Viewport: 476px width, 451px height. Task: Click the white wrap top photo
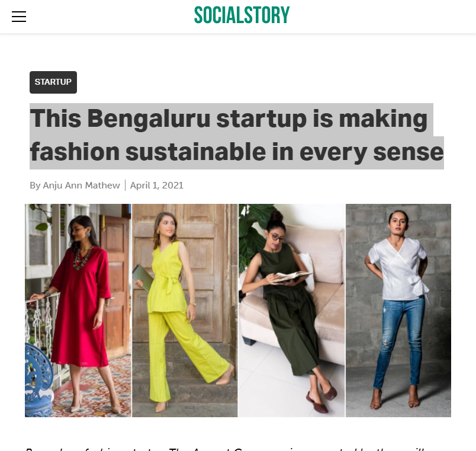(397, 310)
